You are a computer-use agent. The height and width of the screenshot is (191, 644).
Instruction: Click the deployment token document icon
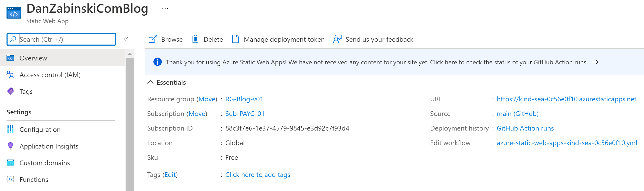point(236,39)
